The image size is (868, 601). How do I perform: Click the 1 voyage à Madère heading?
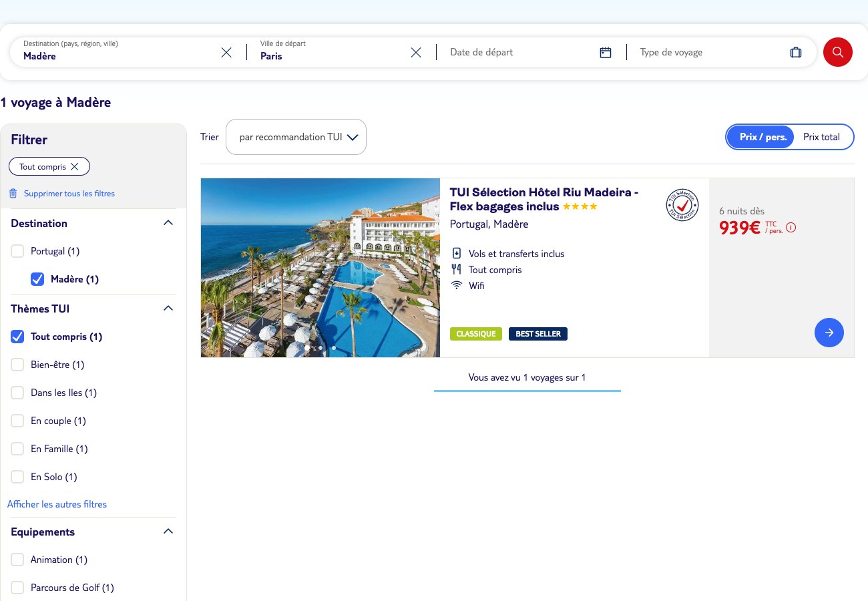56,103
